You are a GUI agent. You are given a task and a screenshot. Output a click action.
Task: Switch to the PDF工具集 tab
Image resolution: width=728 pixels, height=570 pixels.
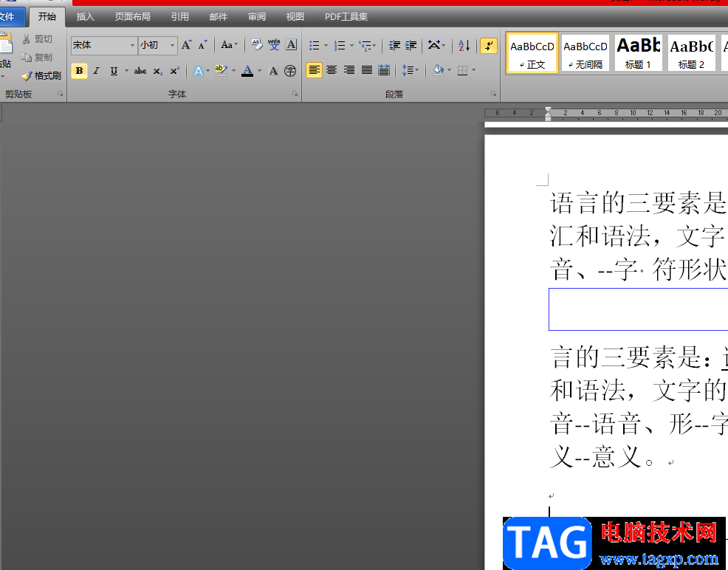346,17
